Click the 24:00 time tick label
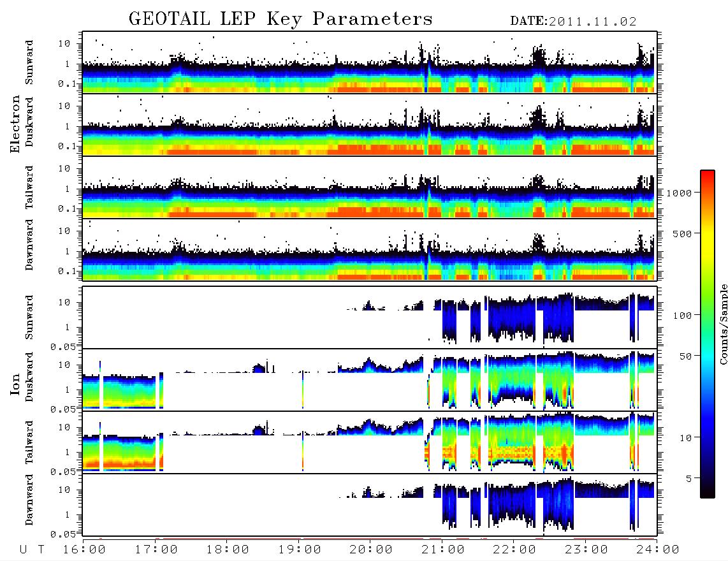 [x=659, y=550]
